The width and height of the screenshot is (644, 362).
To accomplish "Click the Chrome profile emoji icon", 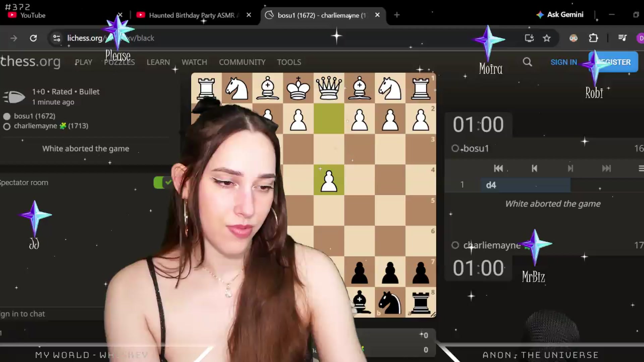I will [573, 38].
